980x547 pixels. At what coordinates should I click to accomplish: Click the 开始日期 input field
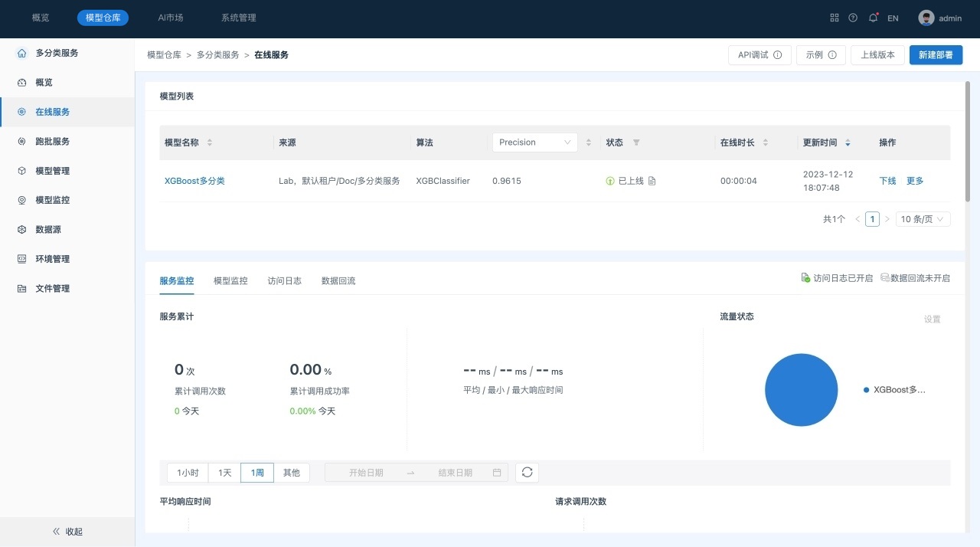pos(366,473)
